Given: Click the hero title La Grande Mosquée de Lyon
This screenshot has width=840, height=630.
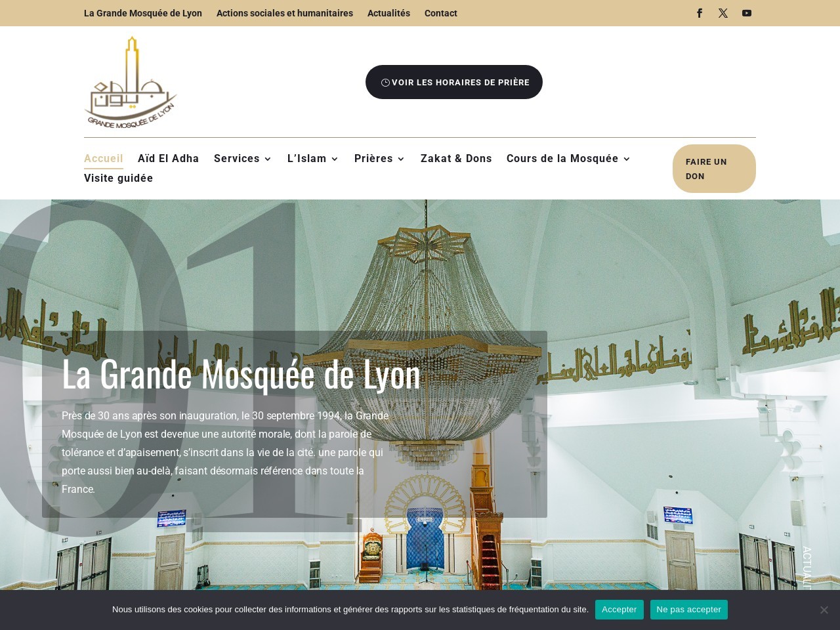Looking at the screenshot, I should 241,374.
